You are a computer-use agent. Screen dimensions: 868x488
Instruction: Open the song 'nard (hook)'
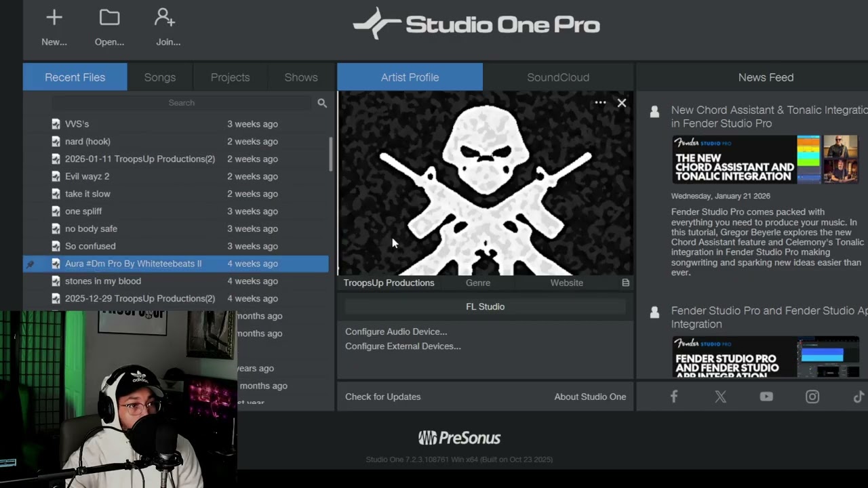tap(87, 142)
